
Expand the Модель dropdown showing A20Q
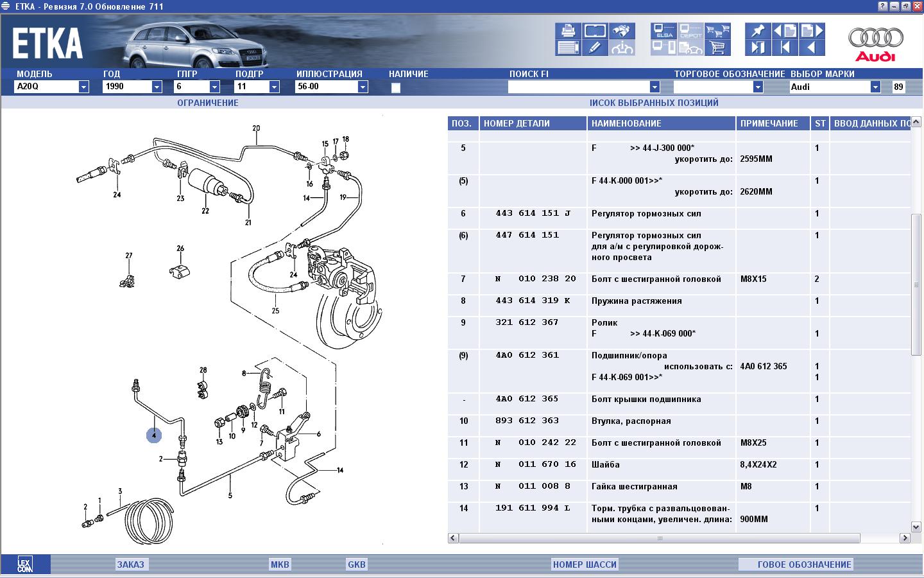pos(83,87)
